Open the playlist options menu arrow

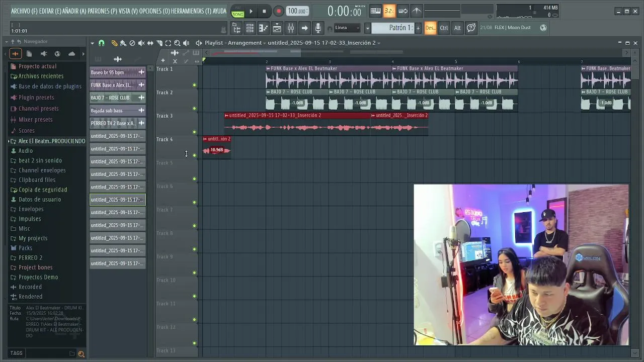(x=92, y=43)
